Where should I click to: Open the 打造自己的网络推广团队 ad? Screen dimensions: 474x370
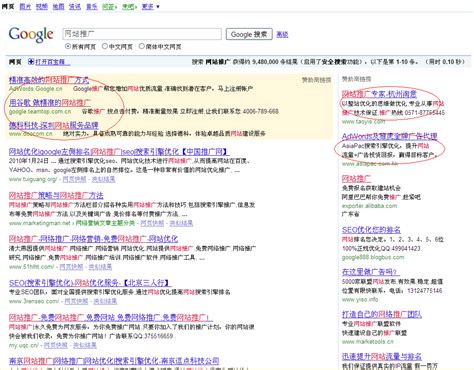pos(382,314)
